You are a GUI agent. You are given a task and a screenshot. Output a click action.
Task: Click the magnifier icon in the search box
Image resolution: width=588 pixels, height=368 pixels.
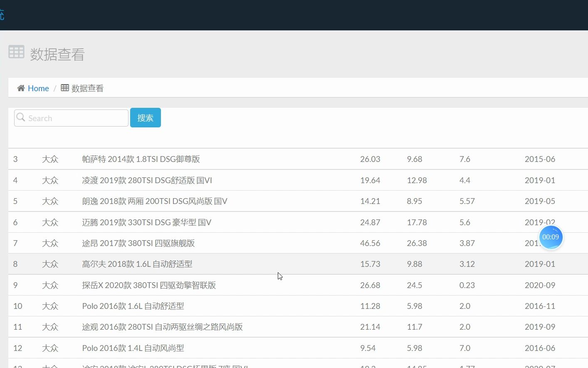point(21,117)
